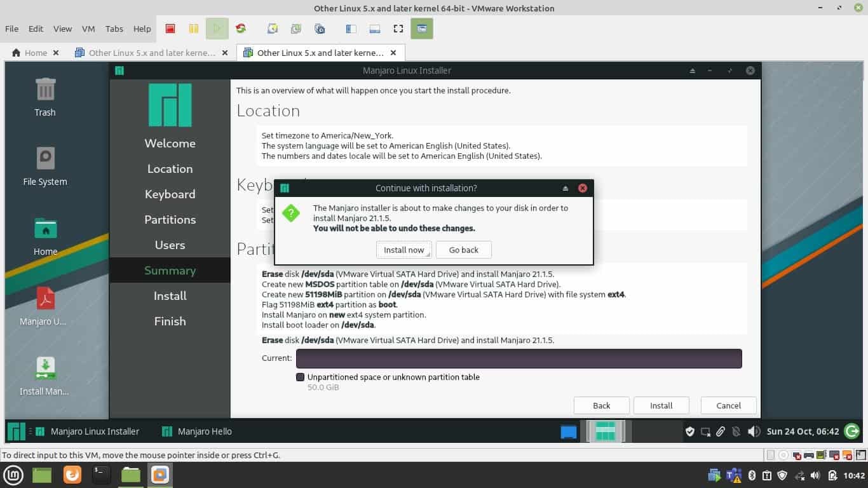Switch to Manjaro Hello in guest taskbar
This screenshot has height=488, width=868.
pos(197,431)
